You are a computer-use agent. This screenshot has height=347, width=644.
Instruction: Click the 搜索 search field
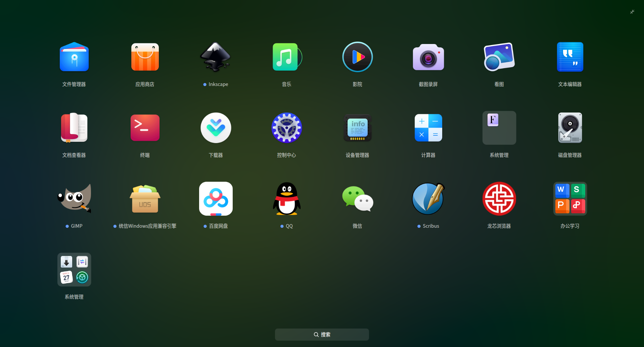(322, 335)
